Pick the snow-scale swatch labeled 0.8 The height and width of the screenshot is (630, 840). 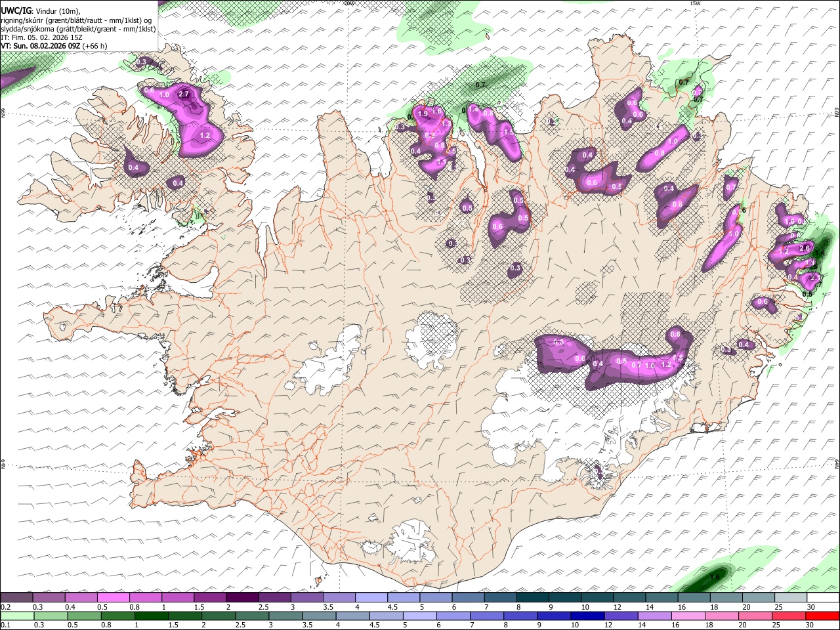pos(145,598)
